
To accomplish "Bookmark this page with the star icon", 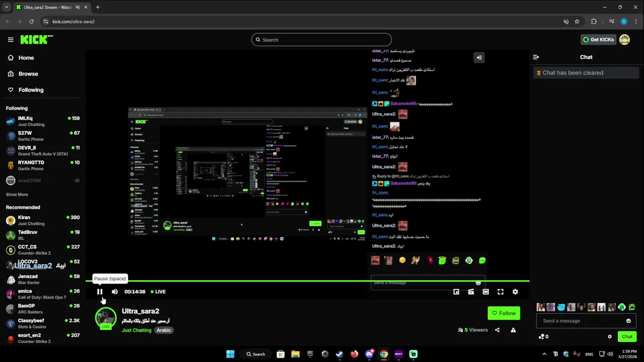I will pyautogui.click(x=577, y=22).
